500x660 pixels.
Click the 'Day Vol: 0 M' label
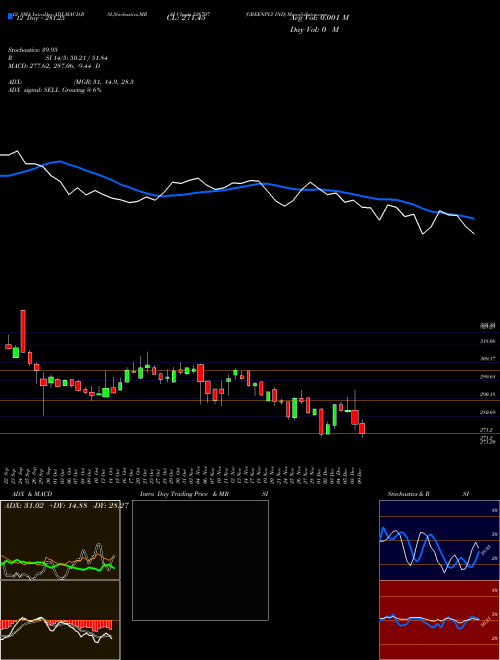[x=314, y=30]
